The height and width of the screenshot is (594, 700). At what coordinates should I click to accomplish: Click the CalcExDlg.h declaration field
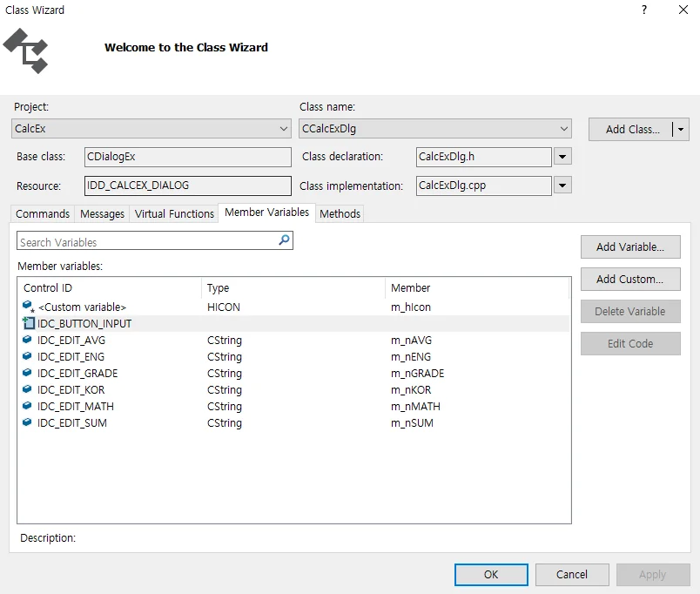tap(484, 157)
